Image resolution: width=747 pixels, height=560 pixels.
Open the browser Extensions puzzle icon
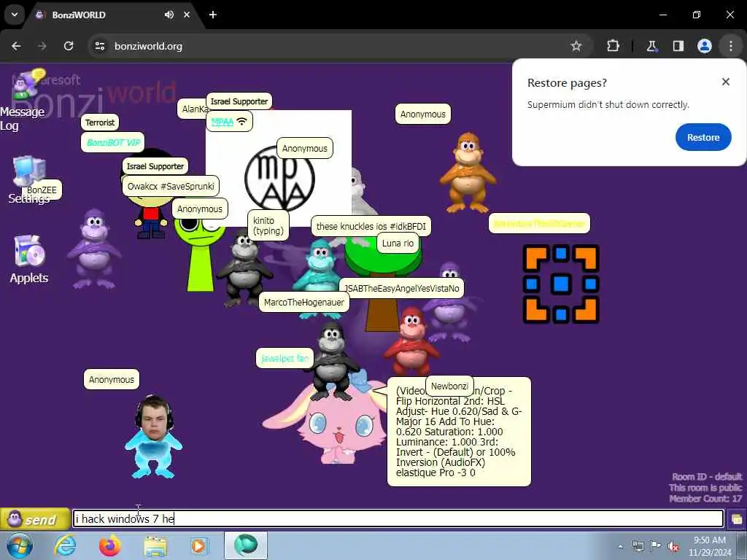pos(613,46)
